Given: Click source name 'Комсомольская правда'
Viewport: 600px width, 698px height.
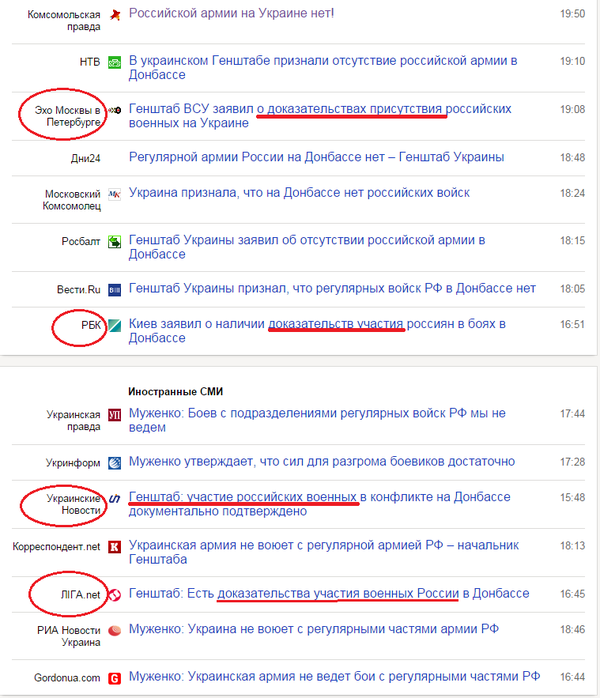Looking at the screenshot, I should click(64, 20).
